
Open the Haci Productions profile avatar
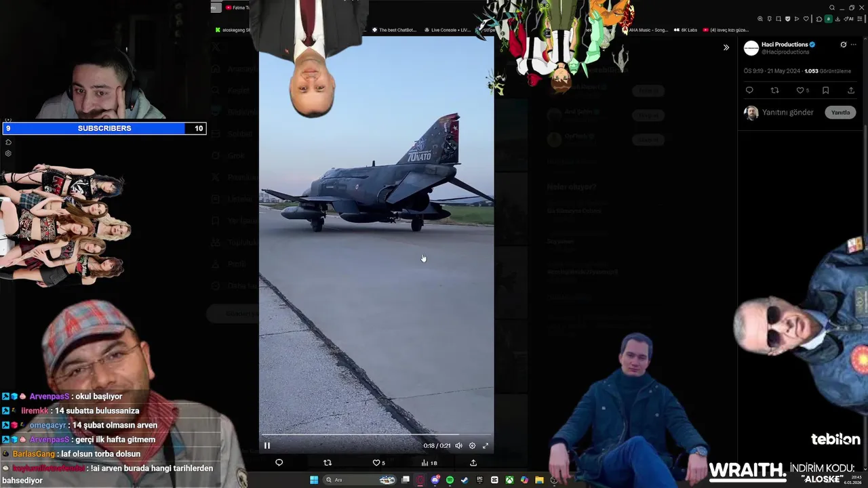pos(751,48)
